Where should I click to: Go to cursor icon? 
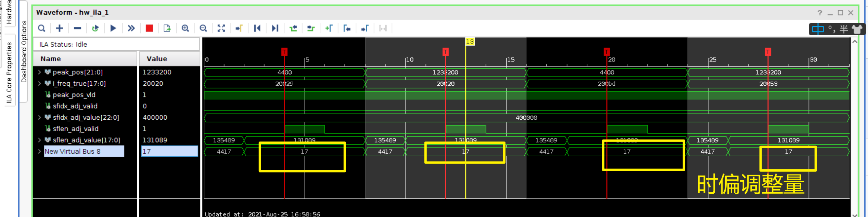point(239,28)
